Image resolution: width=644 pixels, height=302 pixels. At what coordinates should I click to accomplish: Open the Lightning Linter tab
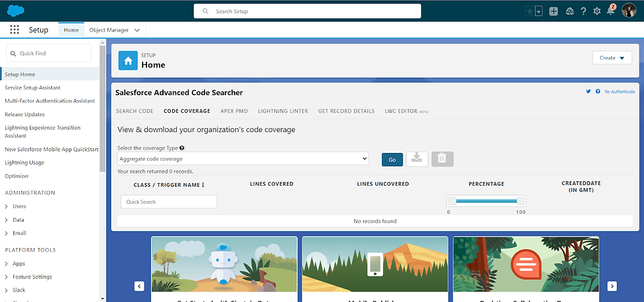pyautogui.click(x=283, y=111)
